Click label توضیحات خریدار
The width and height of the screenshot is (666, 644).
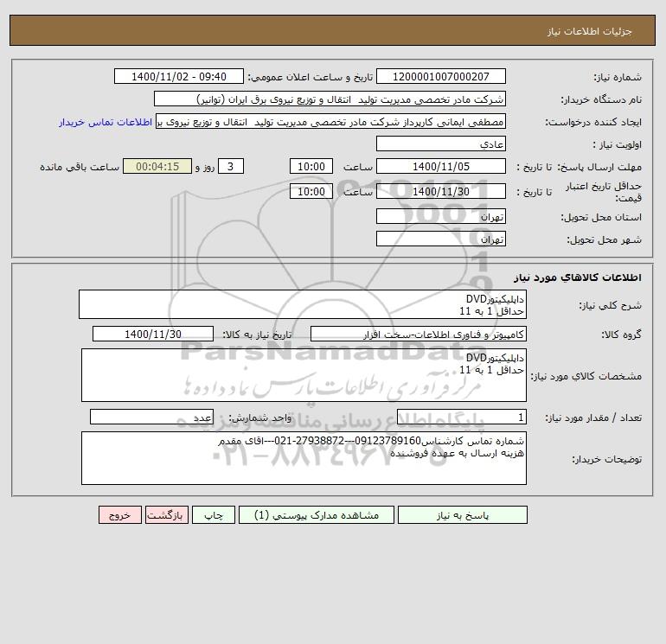coord(606,459)
